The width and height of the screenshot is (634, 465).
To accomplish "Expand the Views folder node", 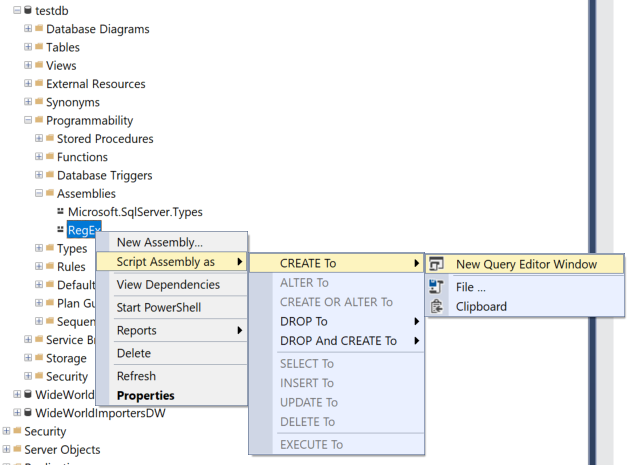I will tap(28, 66).
